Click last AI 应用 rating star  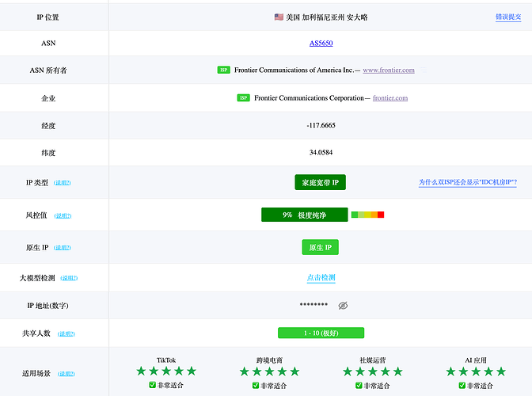pos(501,371)
